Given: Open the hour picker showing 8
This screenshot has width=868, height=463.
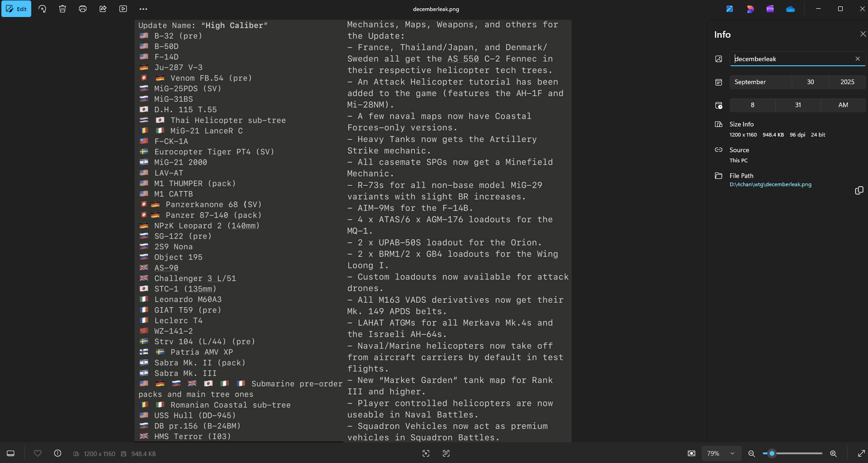Looking at the screenshot, I should click(x=752, y=105).
